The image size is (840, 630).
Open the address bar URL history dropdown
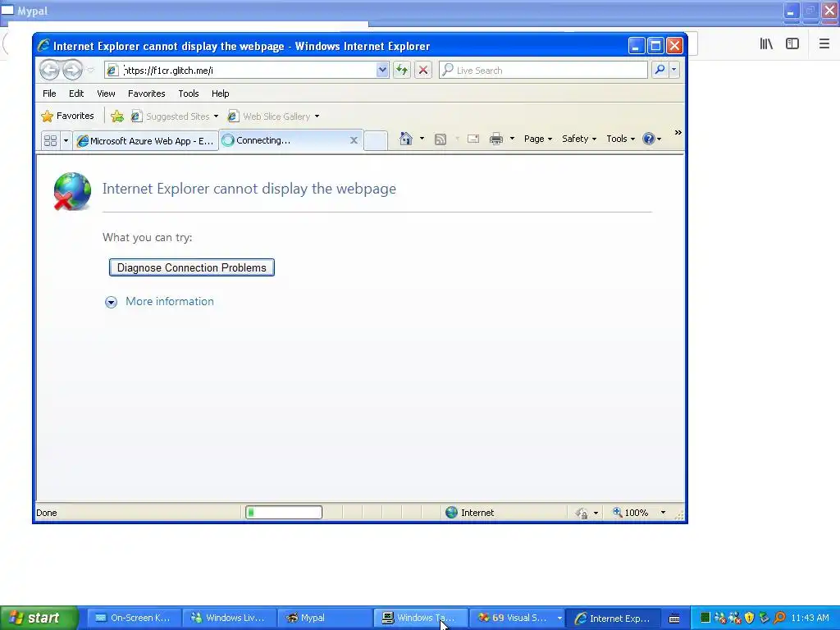tap(382, 70)
